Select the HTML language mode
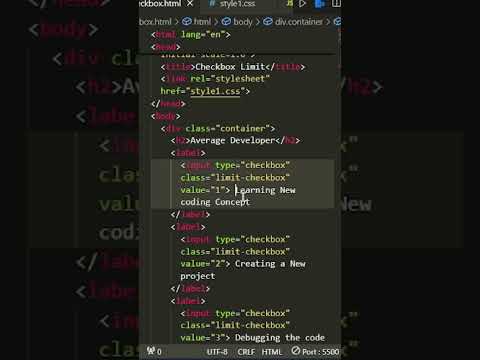 [272, 352]
